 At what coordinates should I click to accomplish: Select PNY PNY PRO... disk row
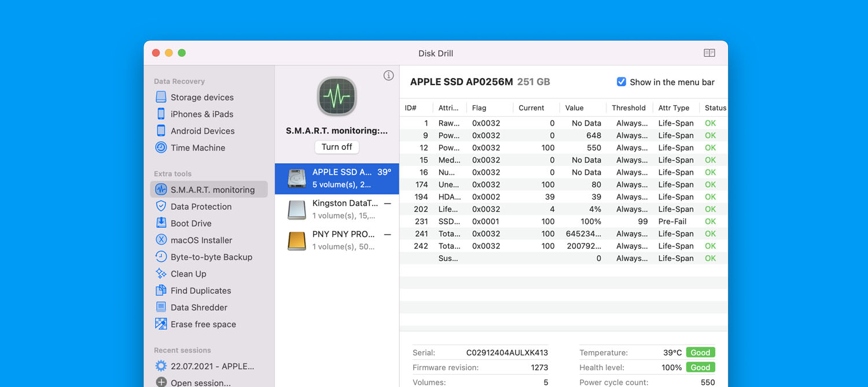337,241
